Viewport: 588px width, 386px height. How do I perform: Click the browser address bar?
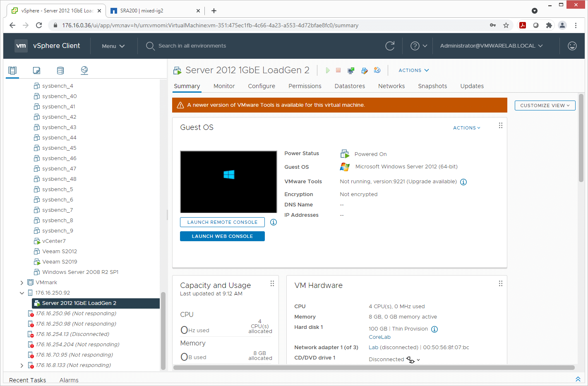pyautogui.click(x=273, y=25)
